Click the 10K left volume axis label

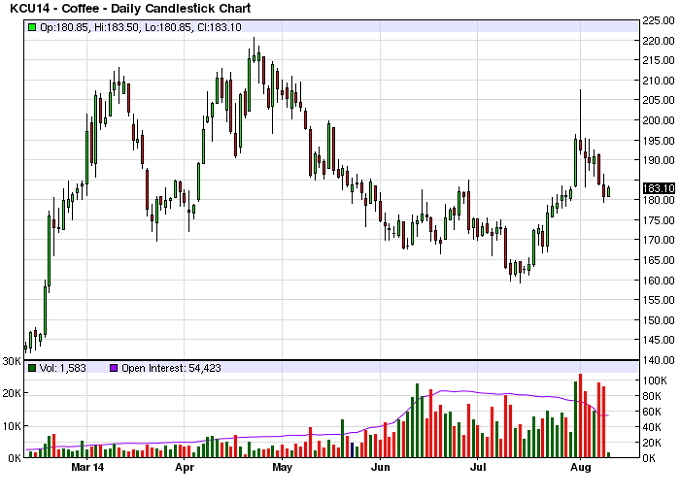(x=12, y=426)
